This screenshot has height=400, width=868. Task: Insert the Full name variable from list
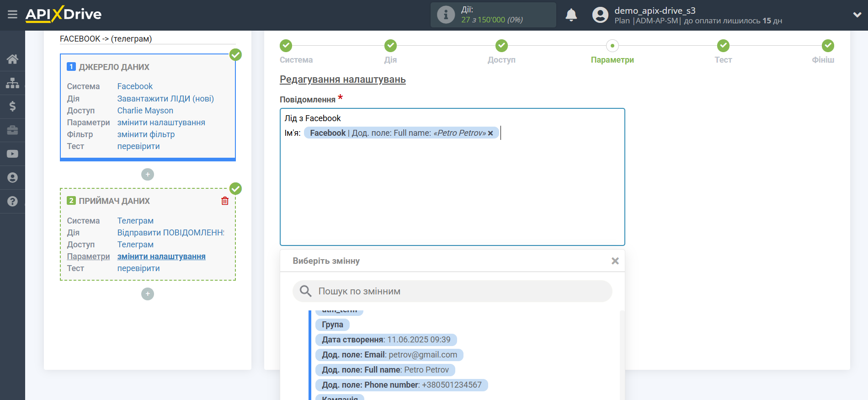coord(385,370)
